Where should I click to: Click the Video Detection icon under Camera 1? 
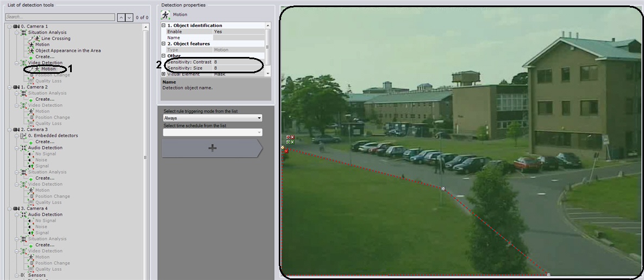coord(23,63)
